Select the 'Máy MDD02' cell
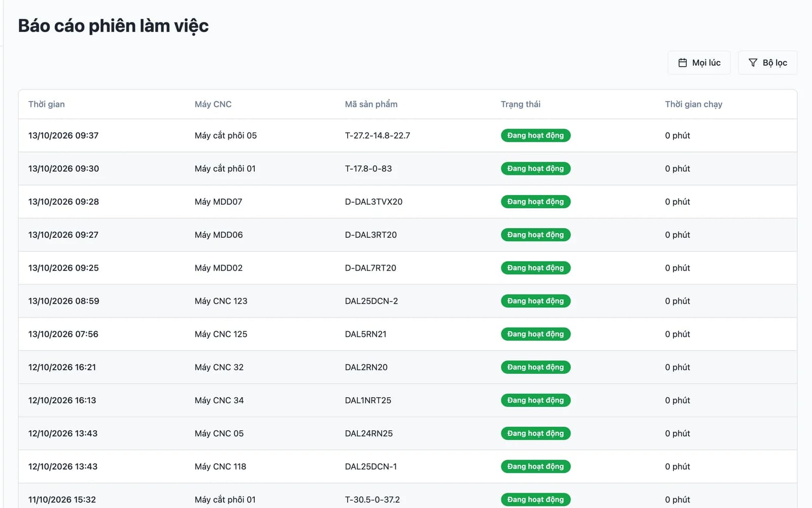812x508 pixels. [219, 268]
